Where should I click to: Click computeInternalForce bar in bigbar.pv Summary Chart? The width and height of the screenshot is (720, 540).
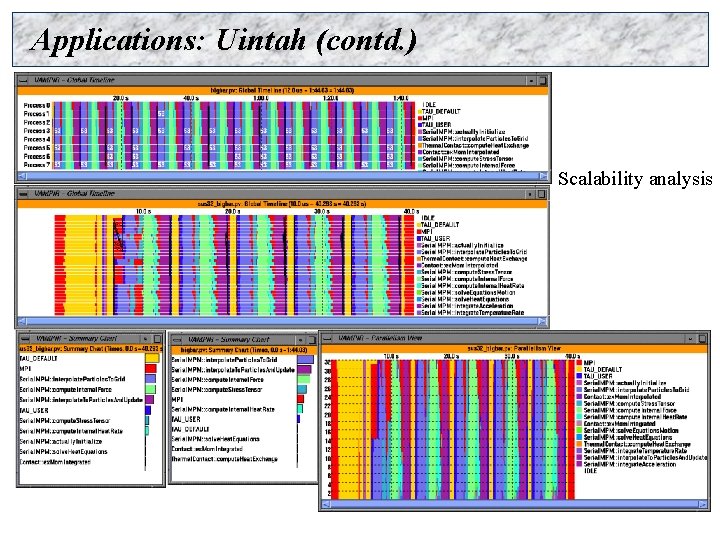point(304,379)
